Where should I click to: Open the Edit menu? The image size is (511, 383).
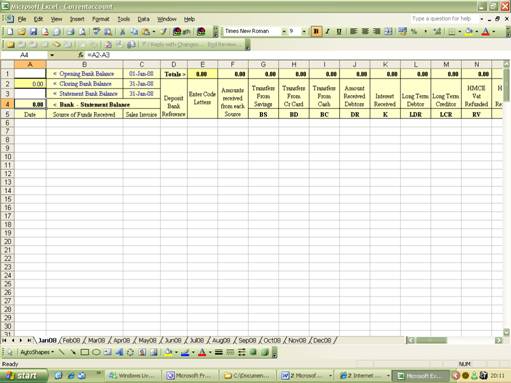tap(39, 19)
